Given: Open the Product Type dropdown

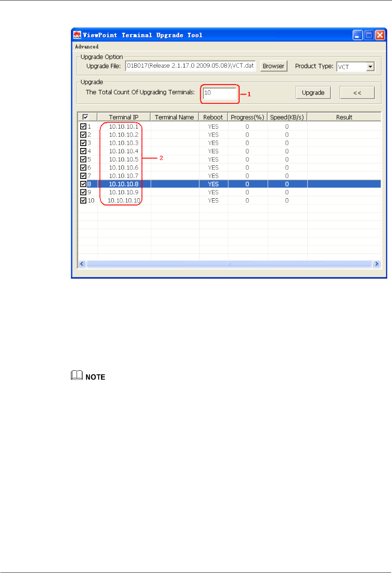Looking at the screenshot, I should point(370,67).
